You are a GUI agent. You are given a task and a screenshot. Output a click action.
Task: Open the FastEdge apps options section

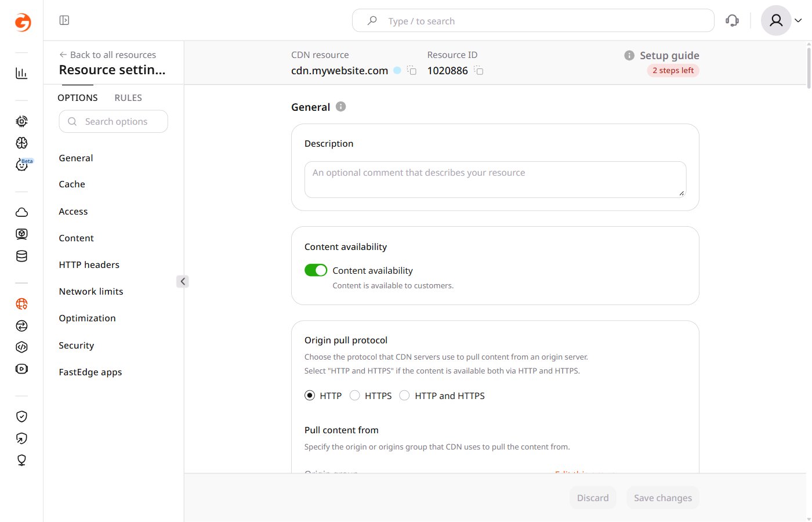click(x=90, y=372)
